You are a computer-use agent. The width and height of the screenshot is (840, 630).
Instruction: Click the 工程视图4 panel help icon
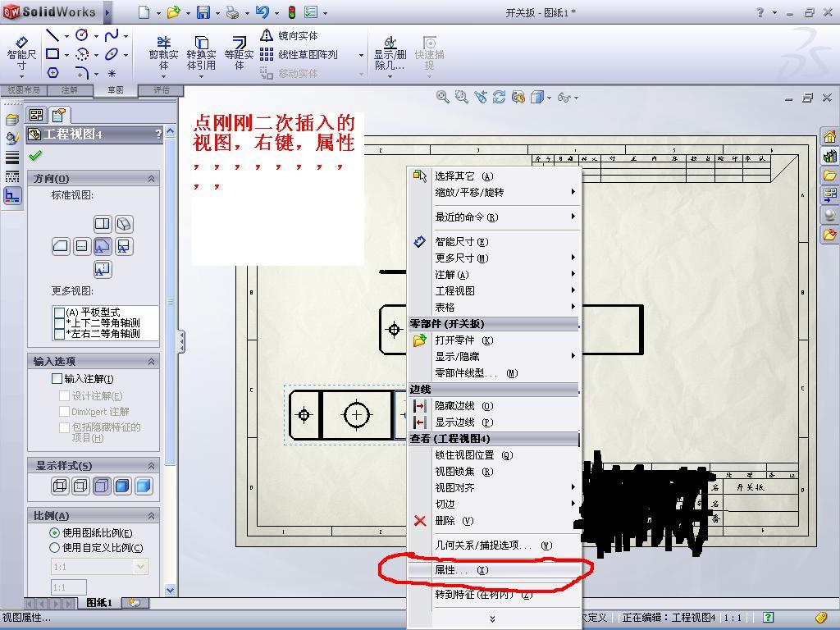pyautogui.click(x=158, y=135)
